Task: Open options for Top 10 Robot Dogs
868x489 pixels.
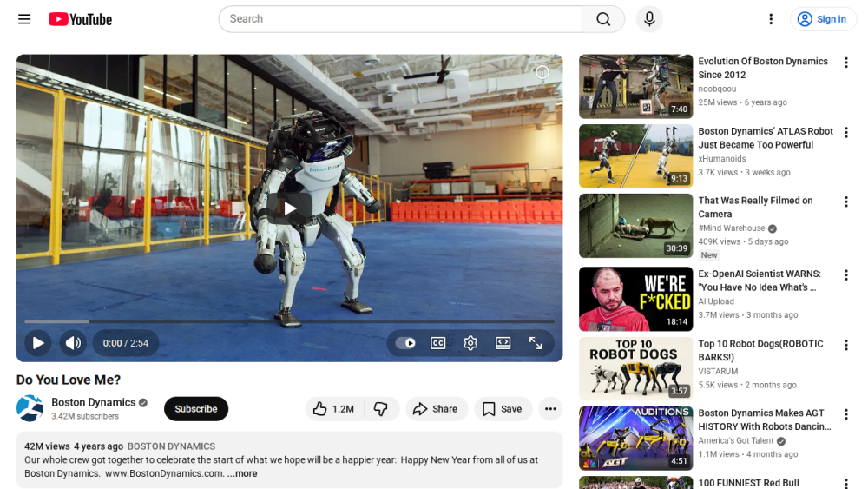Action: pyautogui.click(x=845, y=345)
